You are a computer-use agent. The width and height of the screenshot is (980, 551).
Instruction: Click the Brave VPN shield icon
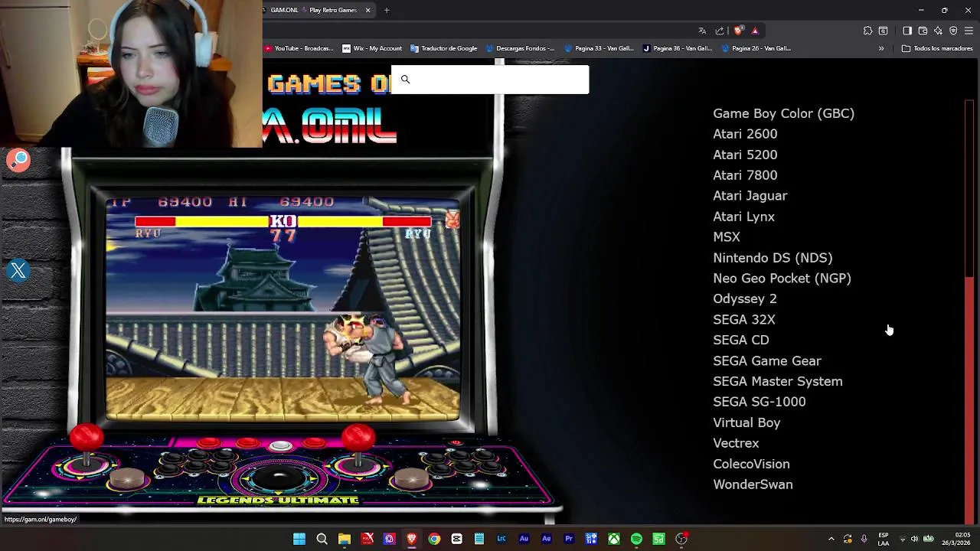[953, 31]
